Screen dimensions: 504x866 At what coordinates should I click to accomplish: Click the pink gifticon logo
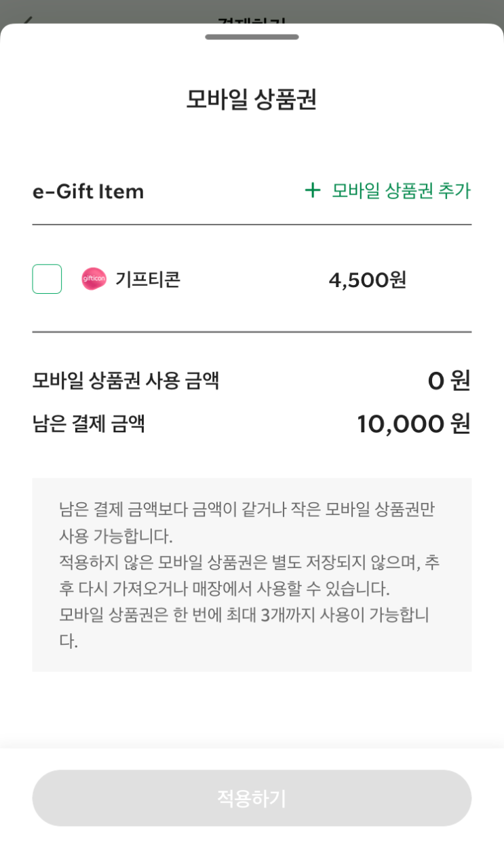pos(94,279)
